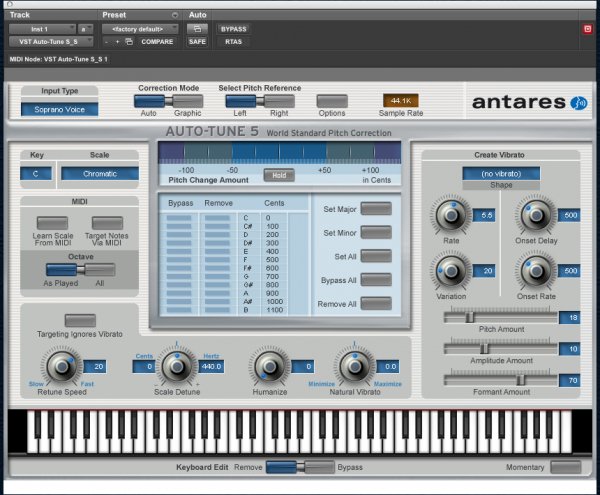Viewport: 600px width, 495px height.
Task: Open the Scale Chromatic dropdown
Action: point(100,174)
